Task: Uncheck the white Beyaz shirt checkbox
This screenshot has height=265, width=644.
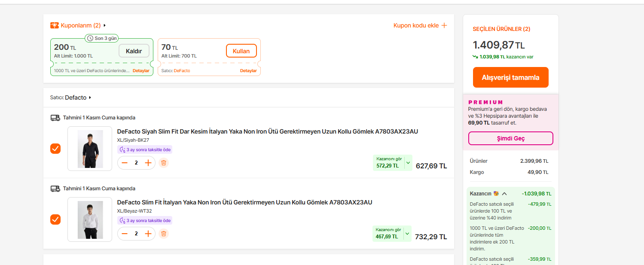Action: click(x=55, y=219)
